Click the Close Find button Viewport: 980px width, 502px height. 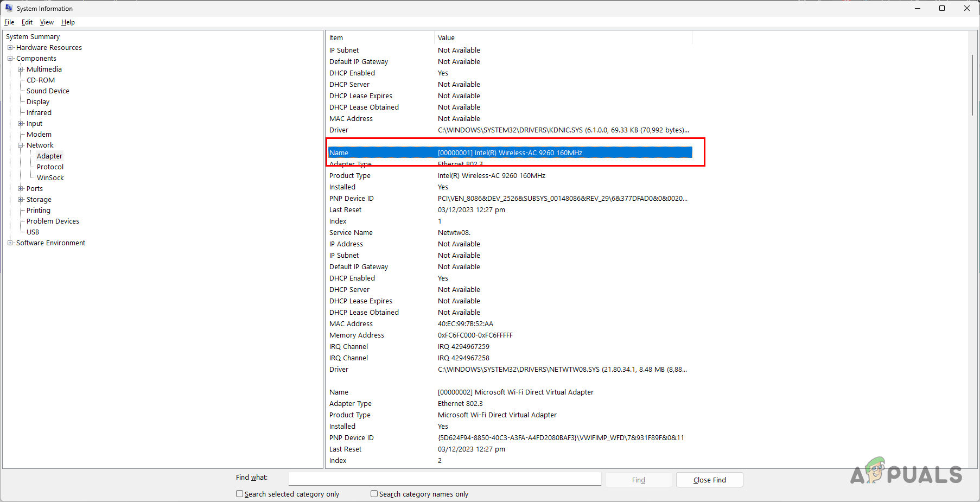(x=710, y=480)
